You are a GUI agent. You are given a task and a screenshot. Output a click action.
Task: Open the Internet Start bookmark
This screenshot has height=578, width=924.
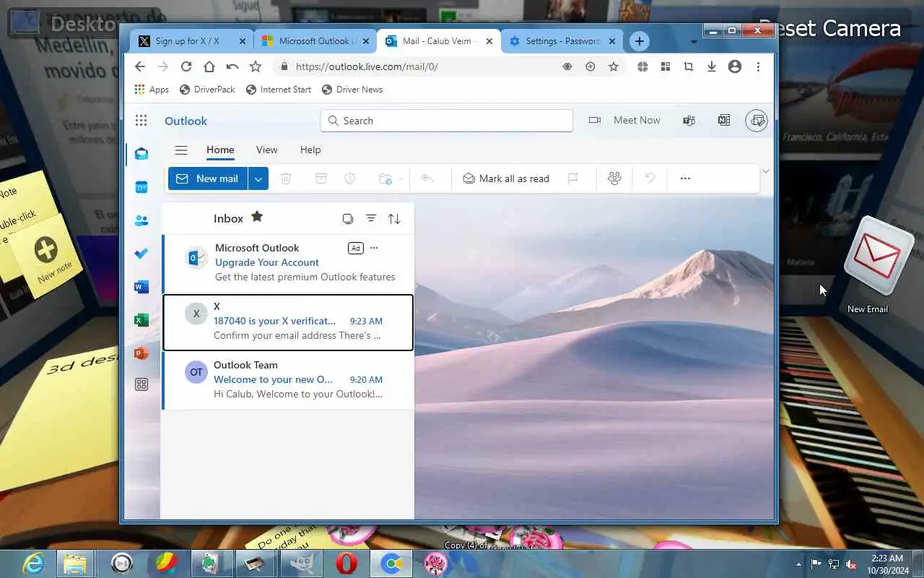click(279, 90)
